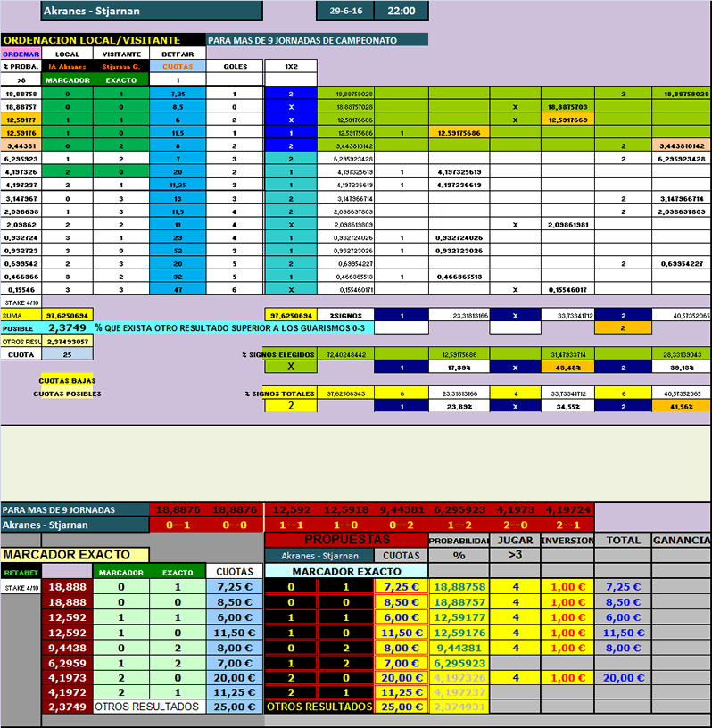Viewport: 712px width, 728px height.
Task: Select probability cell 0,932724
Action: click(21, 237)
